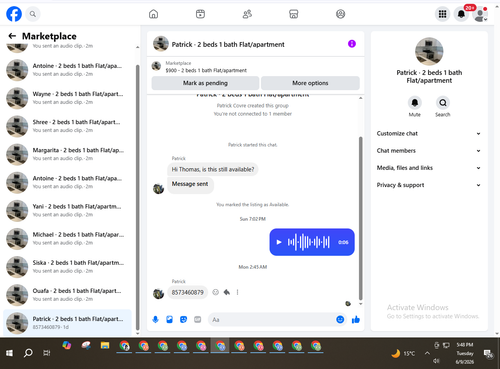Open more options dots beside 8573460879 message
500x369 pixels.
pyautogui.click(x=237, y=292)
